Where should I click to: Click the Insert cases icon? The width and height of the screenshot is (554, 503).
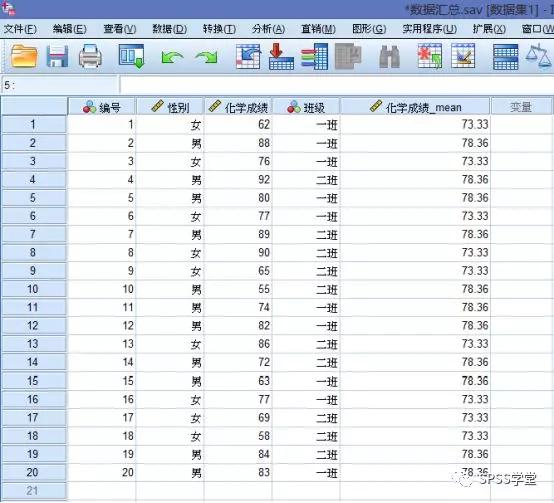[430, 56]
